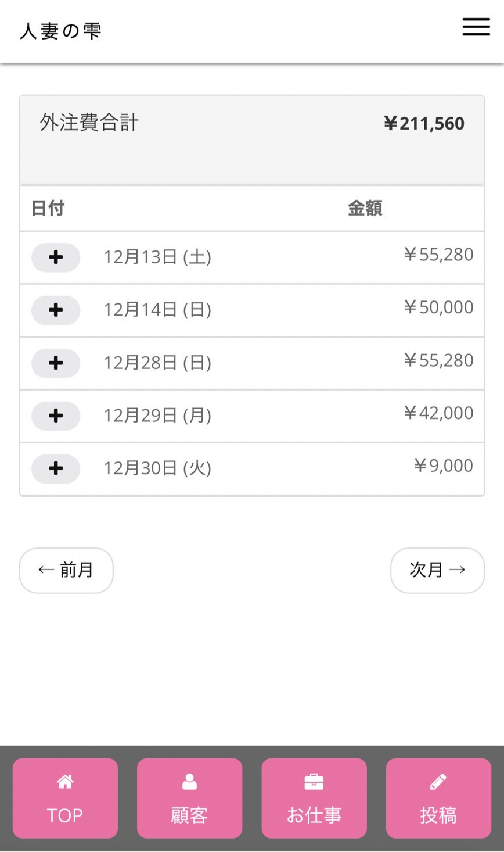
Task: Tap the pencil icon above 投稿
Action: point(438,782)
